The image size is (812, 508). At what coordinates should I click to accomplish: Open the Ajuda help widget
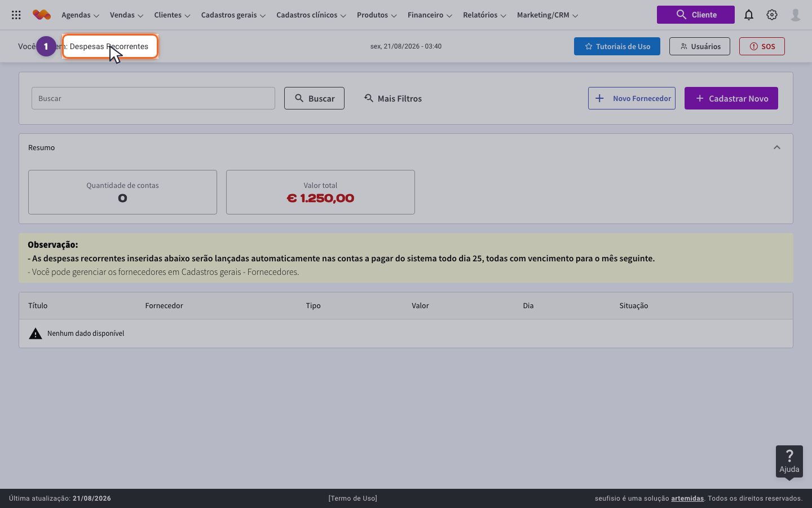[789, 462]
